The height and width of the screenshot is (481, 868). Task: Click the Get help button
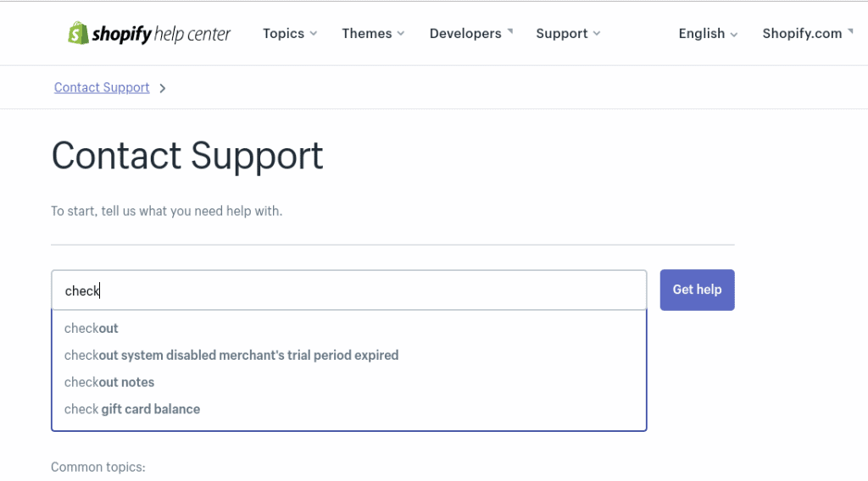697,290
